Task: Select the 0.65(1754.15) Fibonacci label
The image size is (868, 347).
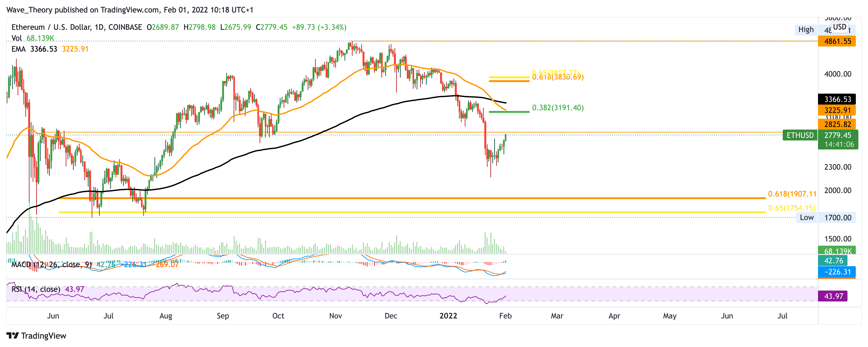Action: pyautogui.click(x=791, y=208)
